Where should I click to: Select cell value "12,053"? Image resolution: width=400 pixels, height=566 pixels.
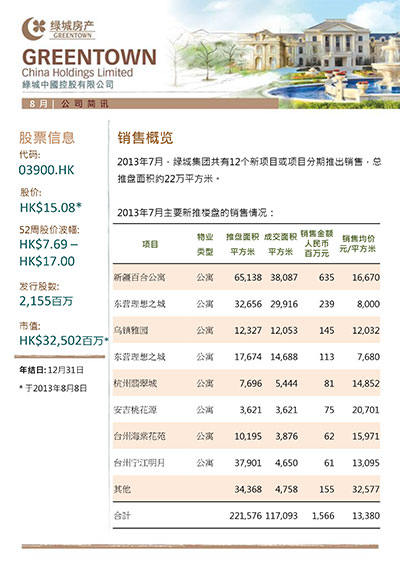(x=284, y=330)
